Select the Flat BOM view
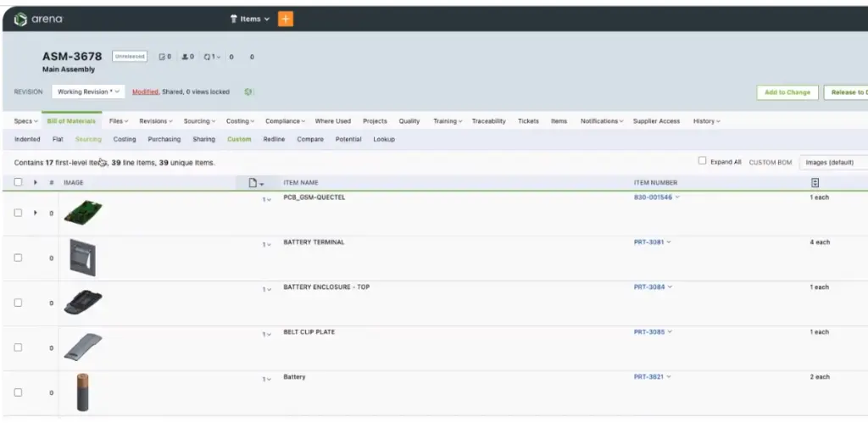The width and height of the screenshot is (868, 434). (x=58, y=140)
